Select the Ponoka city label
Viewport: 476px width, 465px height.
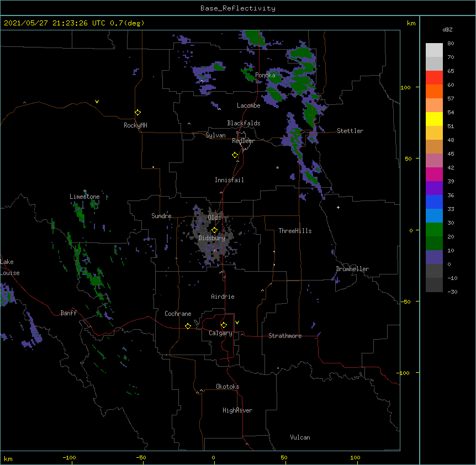click(265, 75)
